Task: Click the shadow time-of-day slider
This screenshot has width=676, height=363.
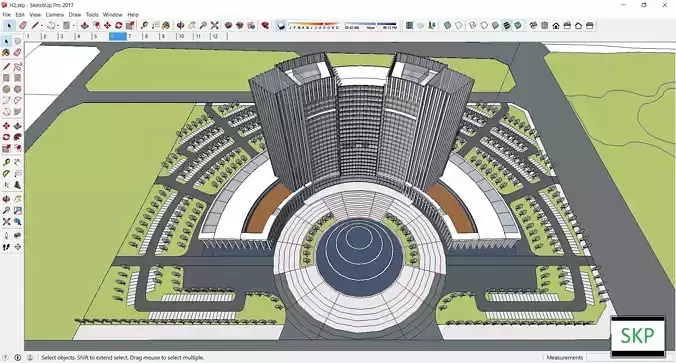Action: click(371, 25)
